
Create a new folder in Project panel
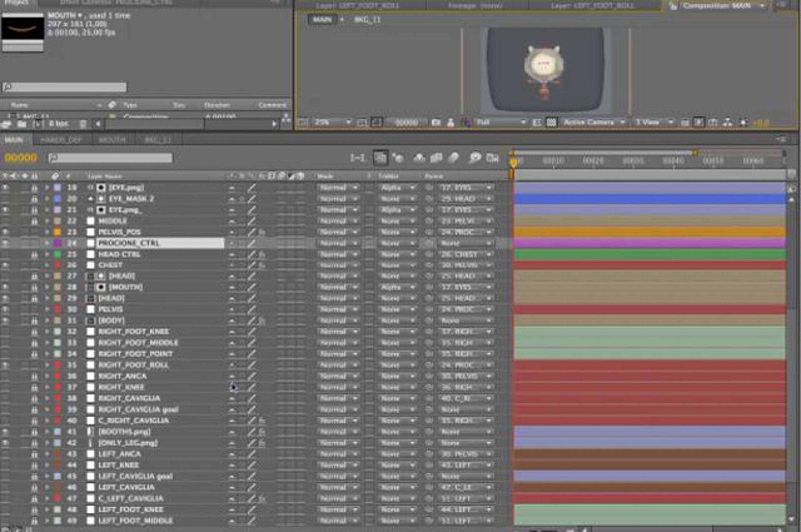pos(22,124)
